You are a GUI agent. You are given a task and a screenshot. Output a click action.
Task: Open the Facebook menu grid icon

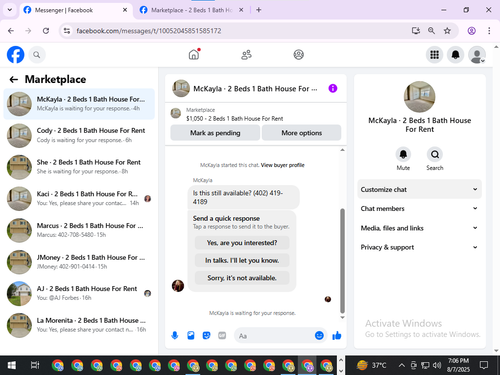(434, 55)
